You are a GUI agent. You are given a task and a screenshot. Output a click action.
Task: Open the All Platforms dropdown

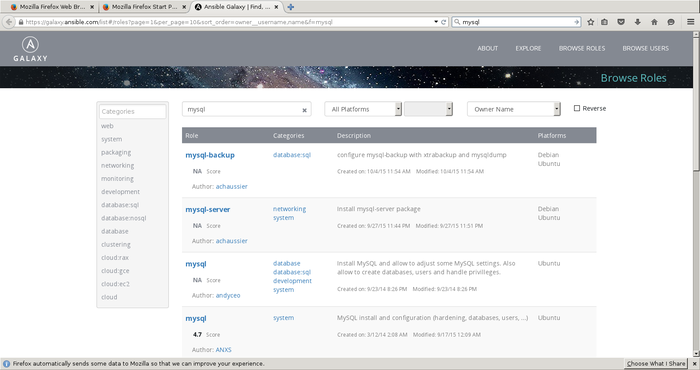click(363, 109)
